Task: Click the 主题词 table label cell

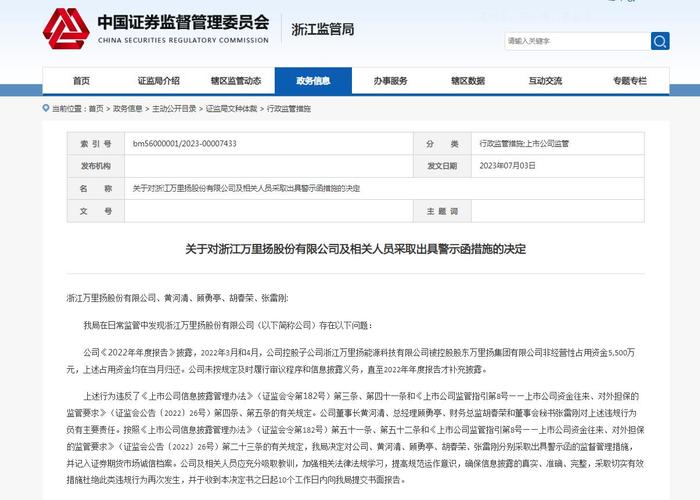Action: [442, 211]
